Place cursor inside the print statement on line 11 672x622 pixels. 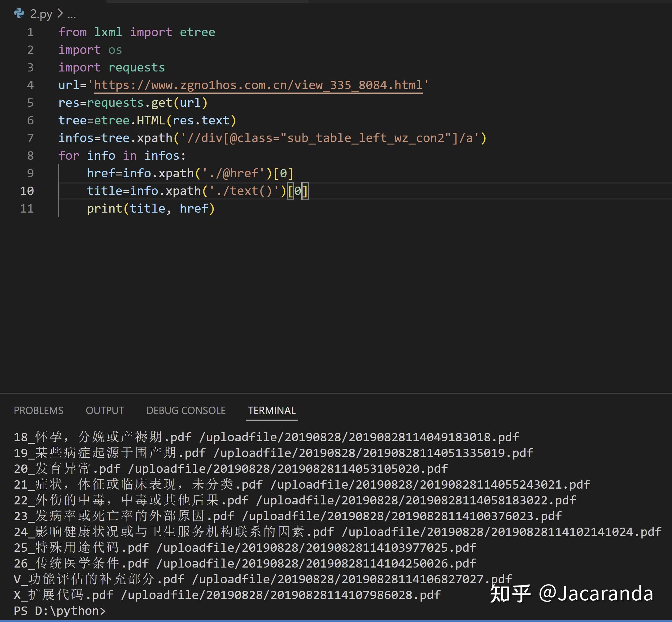click(148, 208)
